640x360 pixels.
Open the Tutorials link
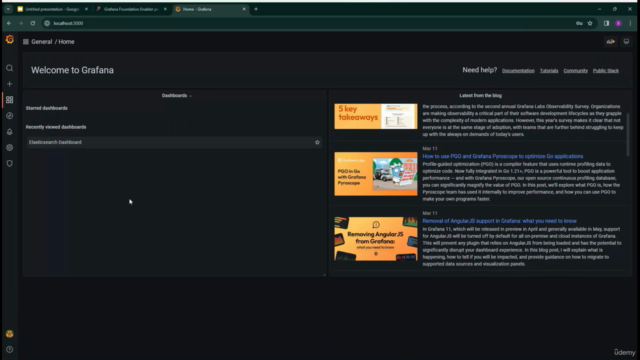[x=549, y=71]
